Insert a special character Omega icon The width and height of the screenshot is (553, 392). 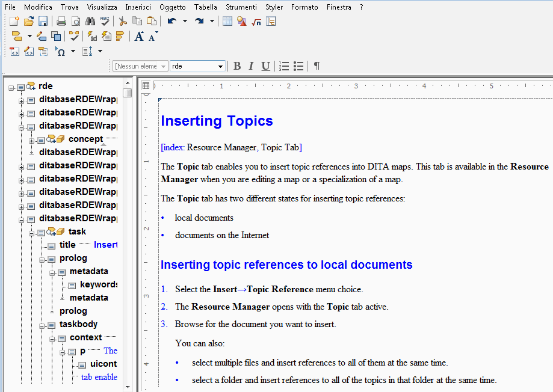(x=60, y=52)
